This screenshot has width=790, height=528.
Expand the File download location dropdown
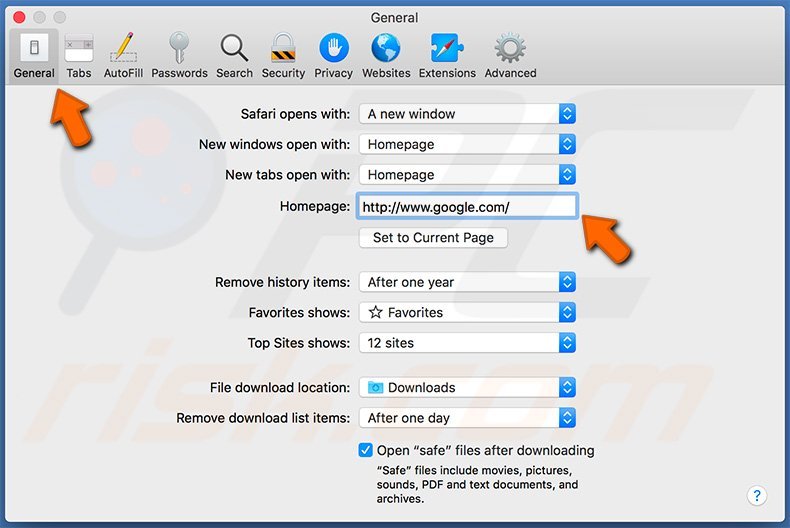pyautogui.click(x=467, y=387)
